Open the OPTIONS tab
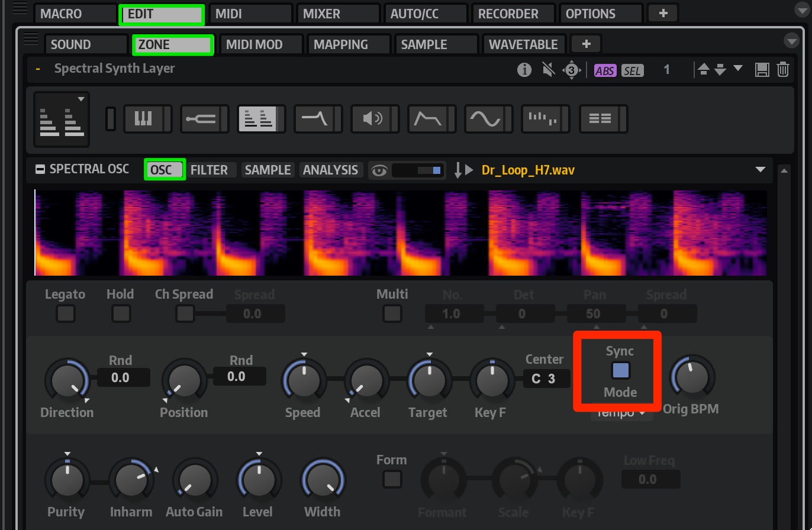 601,14
